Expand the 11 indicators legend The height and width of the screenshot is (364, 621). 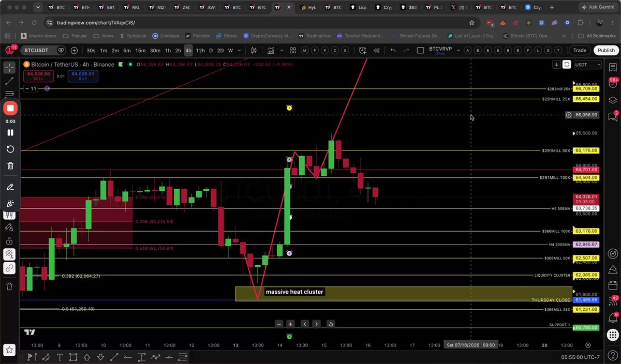click(32, 89)
